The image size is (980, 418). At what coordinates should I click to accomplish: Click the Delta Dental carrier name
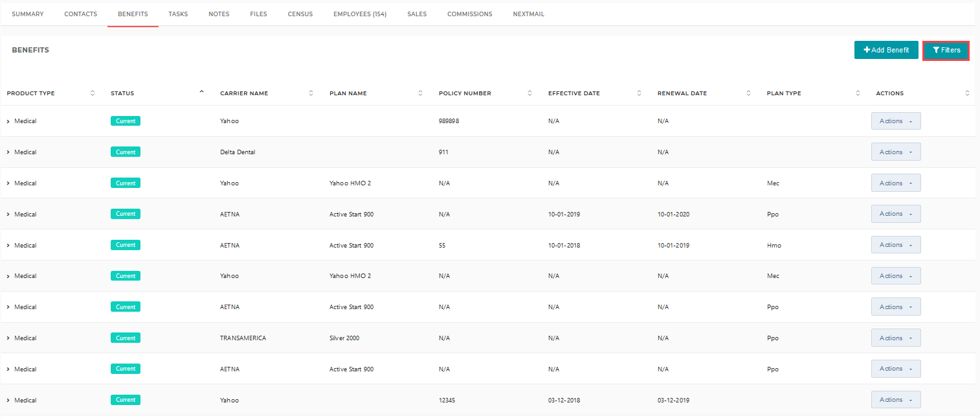[238, 152]
